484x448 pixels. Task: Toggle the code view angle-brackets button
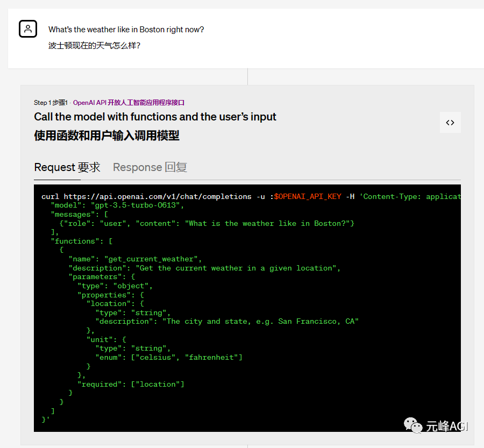pyautogui.click(x=450, y=123)
